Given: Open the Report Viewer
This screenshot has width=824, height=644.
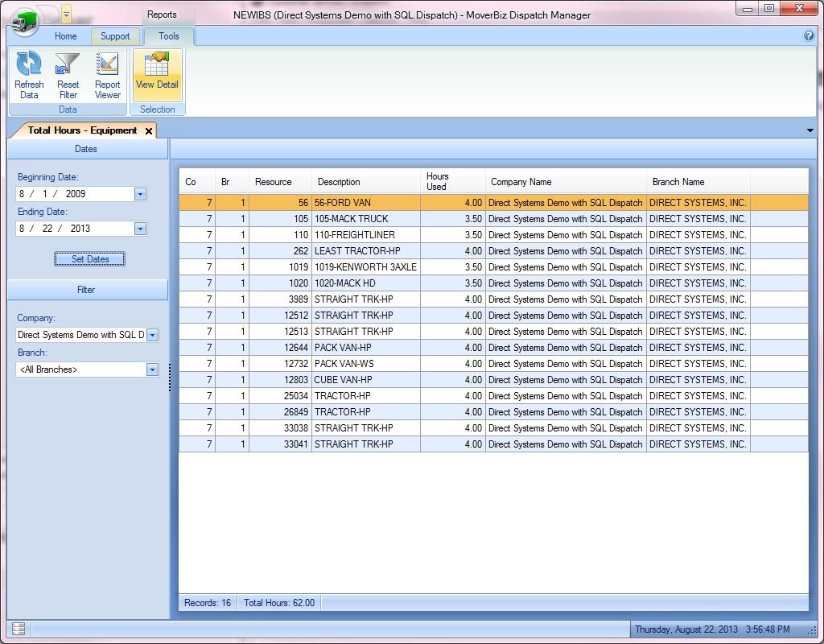Looking at the screenshot, I should tap(107, 64).
